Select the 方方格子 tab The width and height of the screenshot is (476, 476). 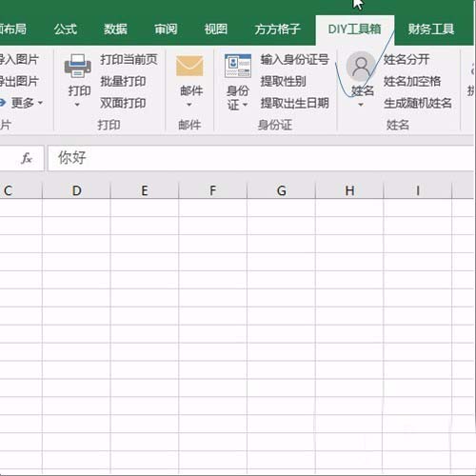(277, 30)
